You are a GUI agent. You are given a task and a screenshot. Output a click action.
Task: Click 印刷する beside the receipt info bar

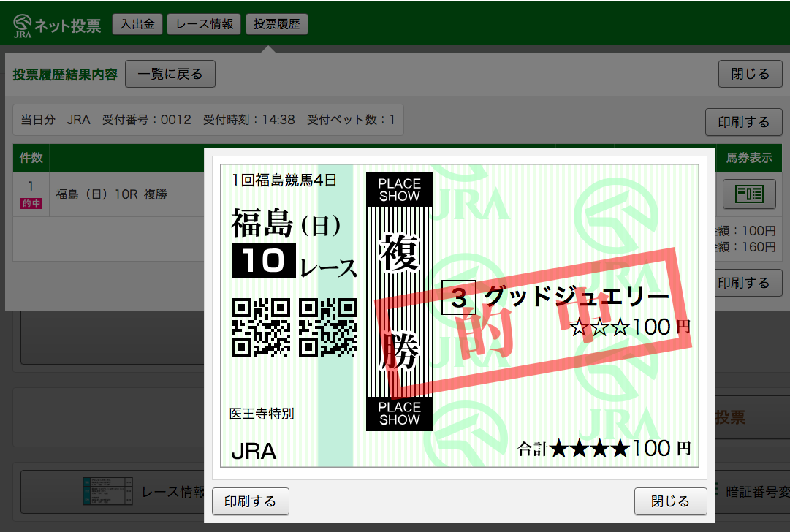pos(743,122)
